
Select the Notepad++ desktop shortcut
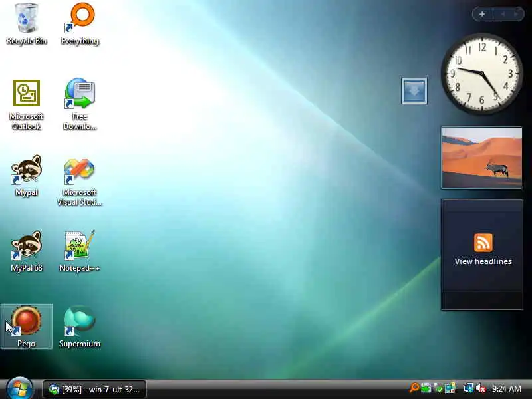click(x=80, y=252)
